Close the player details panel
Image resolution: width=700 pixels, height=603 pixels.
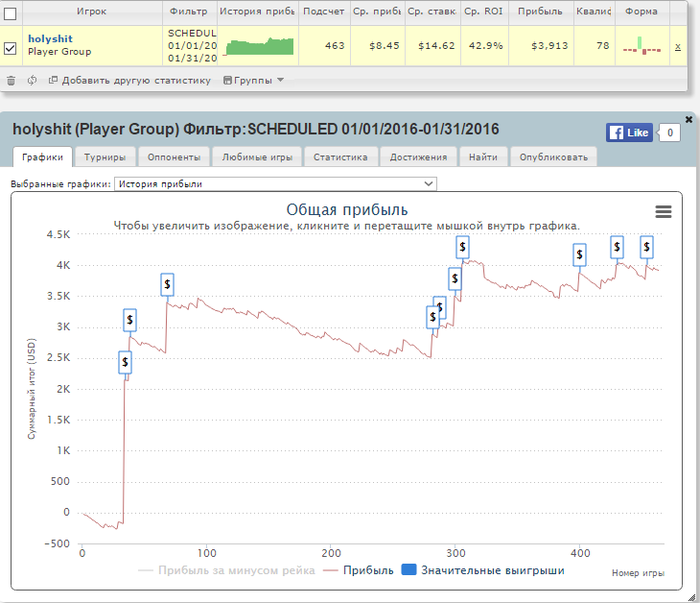689,120
